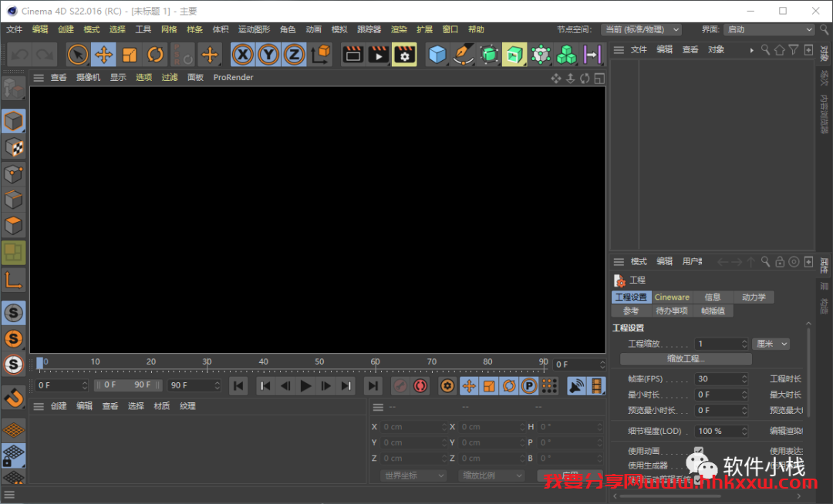Toggle the locked workplane grid icon

tap(13, 455)
